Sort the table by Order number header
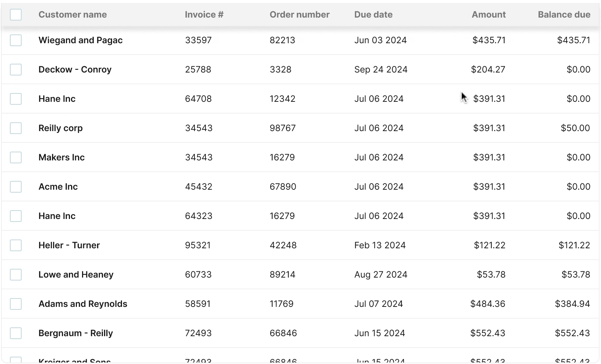The height and width of the screenshot is (364, 601). pyautogui.click(x=299, y=15)
